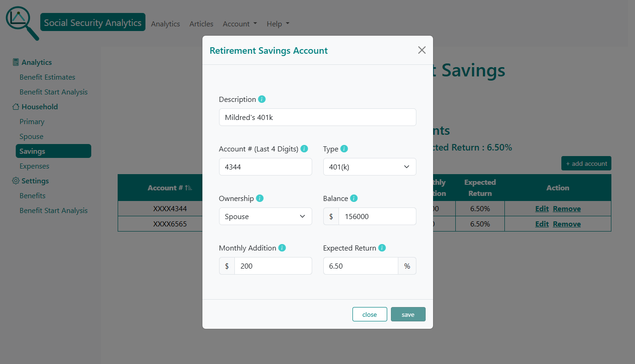This screenshot has height=364, width=635.
Task: Open the Articles navigation item
Action: point(201,24)
